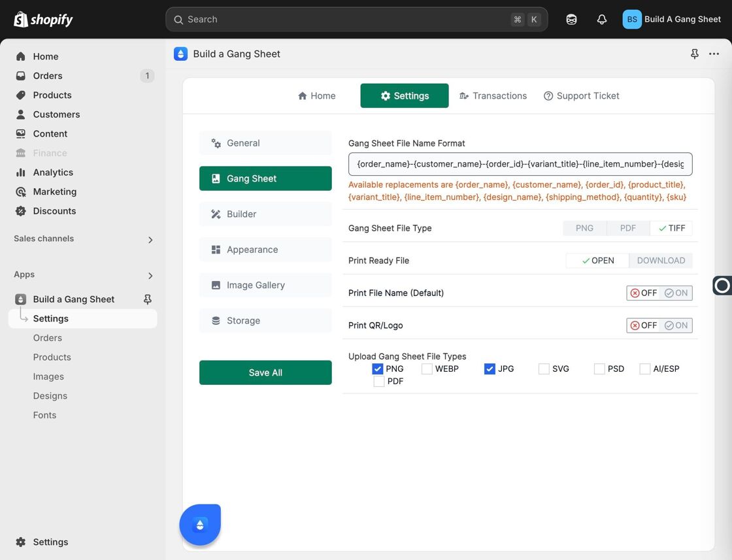
Task: Click the Gang Sheet File Name Format field
Action: [x=520, y=164]
